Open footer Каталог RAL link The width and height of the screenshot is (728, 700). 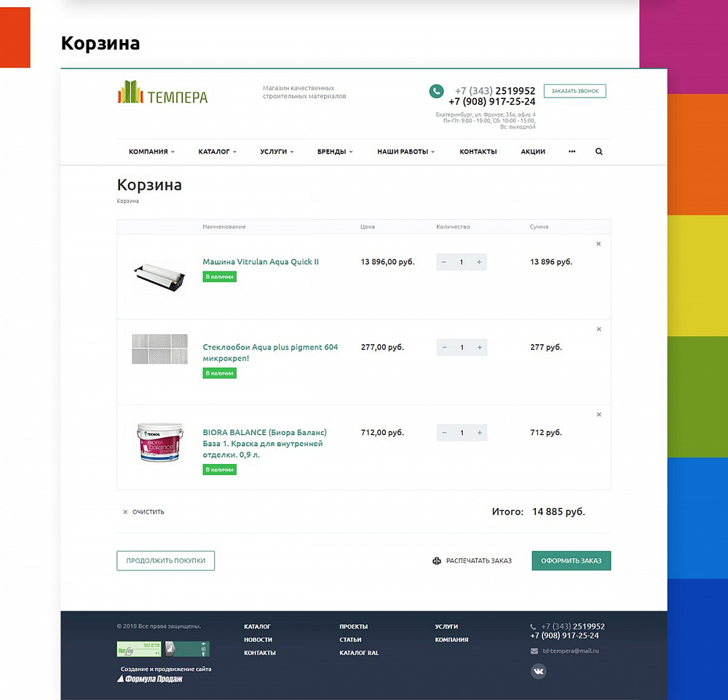coord(359,653)
